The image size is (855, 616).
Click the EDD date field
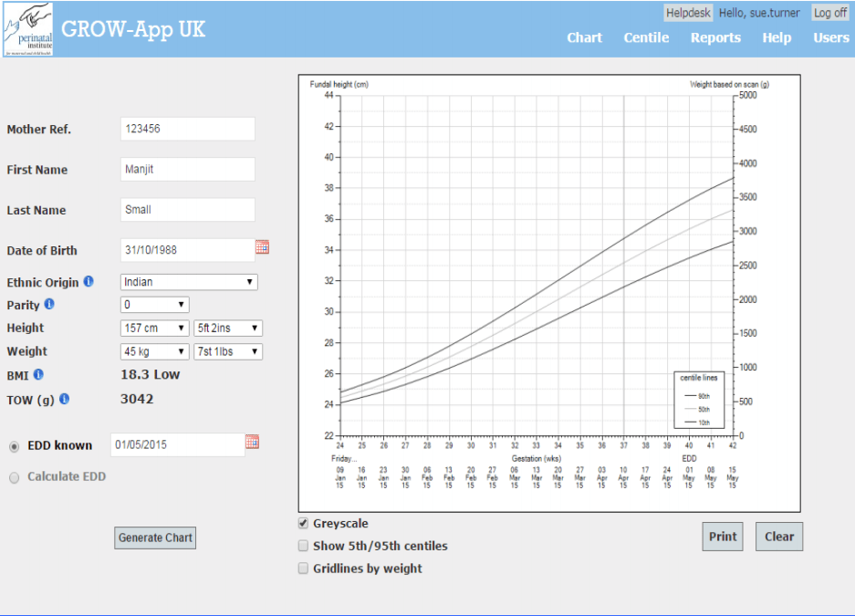[x=178, y=444]
